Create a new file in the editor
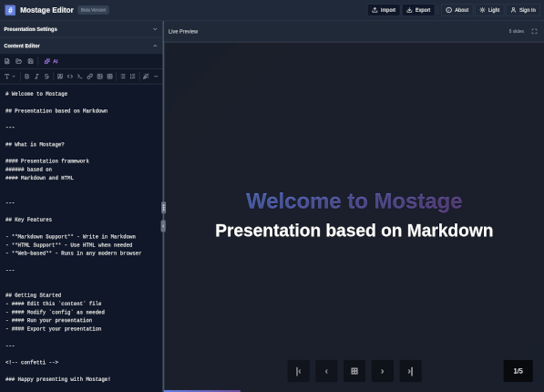The width and height of the screenshot is (544, 392). pos(7,61)
